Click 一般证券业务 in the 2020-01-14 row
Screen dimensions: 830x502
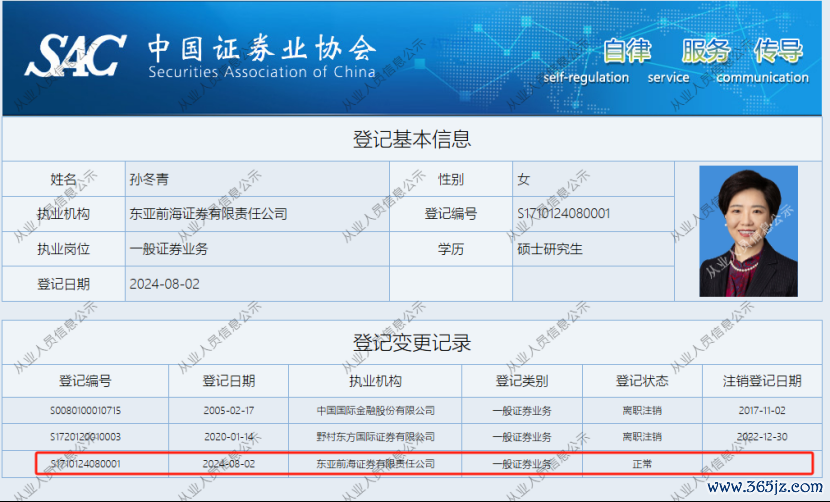click(522, 437)
